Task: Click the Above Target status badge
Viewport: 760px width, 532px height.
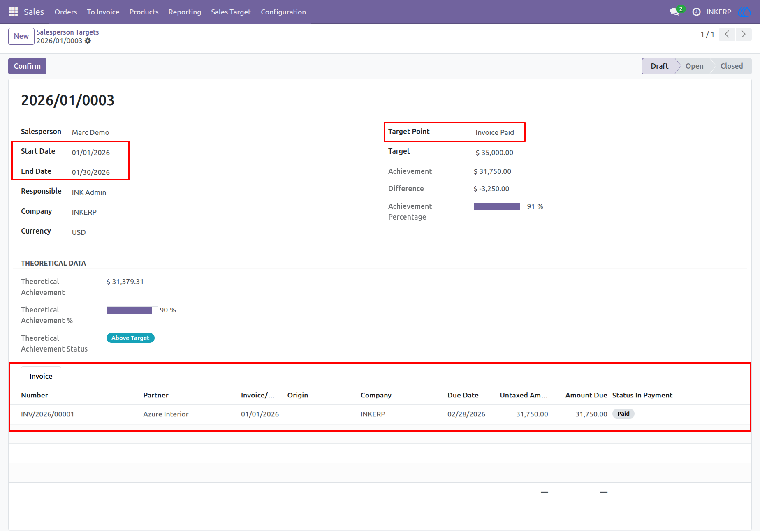Action: 130,338
